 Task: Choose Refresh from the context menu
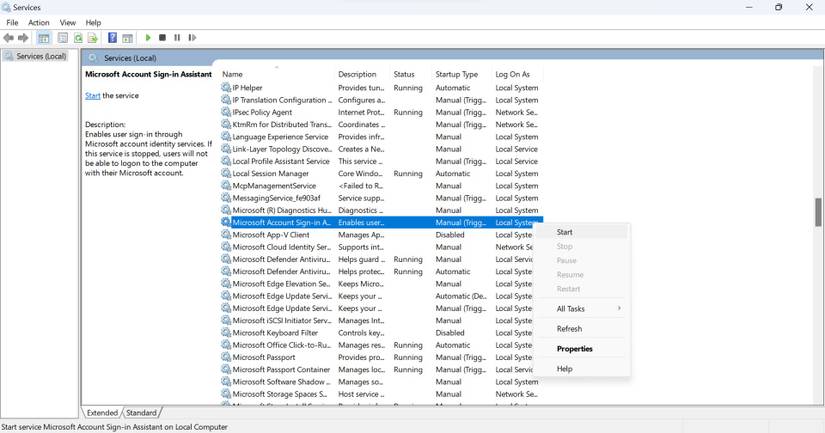tap(582, 329)
